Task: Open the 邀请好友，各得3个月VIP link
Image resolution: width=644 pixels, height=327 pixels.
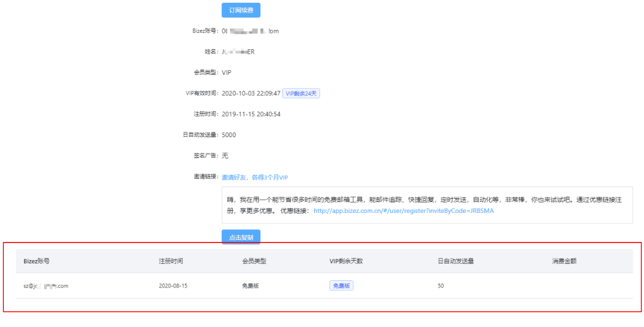Action: 255,178
